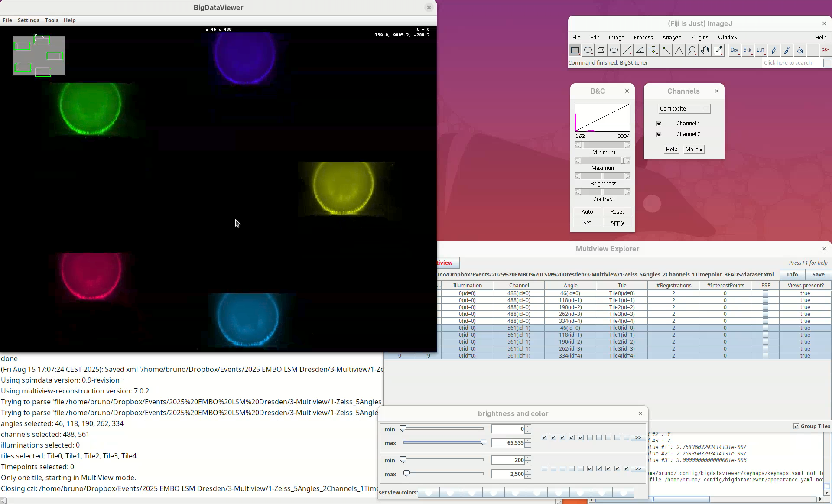Select the Wand tracing tool
The width and height of the screenshot is (832, 504).
coord(666,50)
